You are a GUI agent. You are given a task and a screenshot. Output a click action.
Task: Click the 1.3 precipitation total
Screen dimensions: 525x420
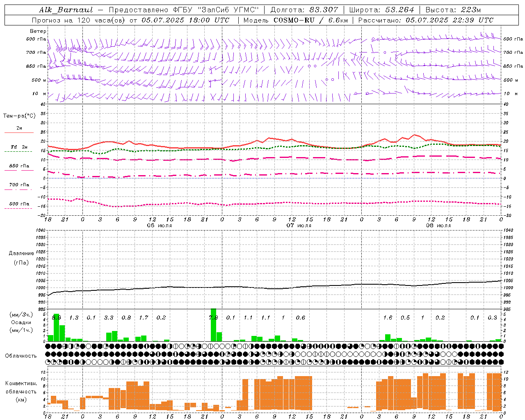(74, 317)
